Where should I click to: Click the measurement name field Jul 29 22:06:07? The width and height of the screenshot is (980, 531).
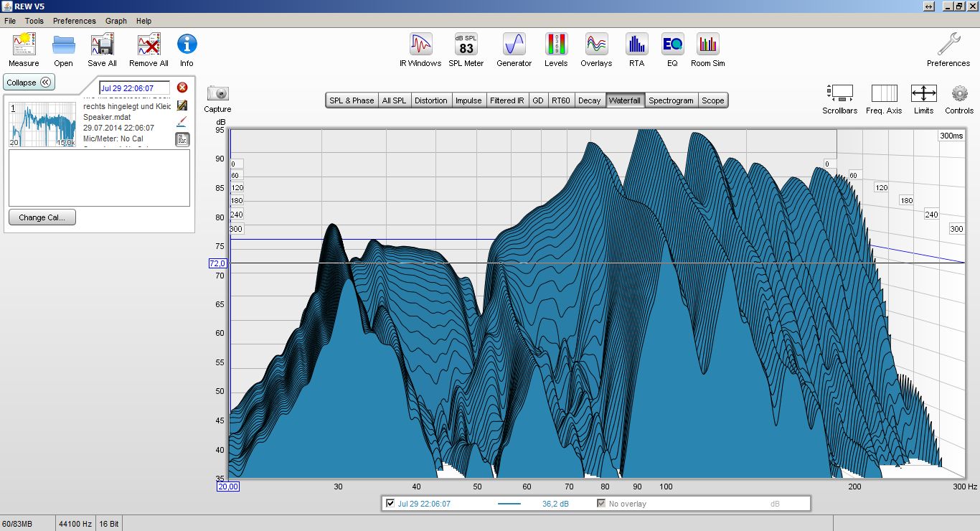pyautogui.click(x=134, y=88)
